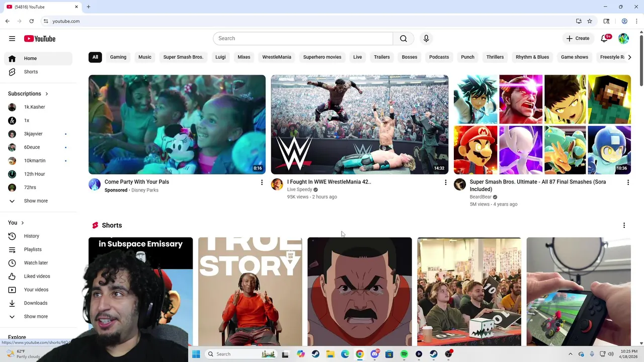This screenshot has width=644, height=362.
Task: Open Liked videos
Action: pos(38,277)
